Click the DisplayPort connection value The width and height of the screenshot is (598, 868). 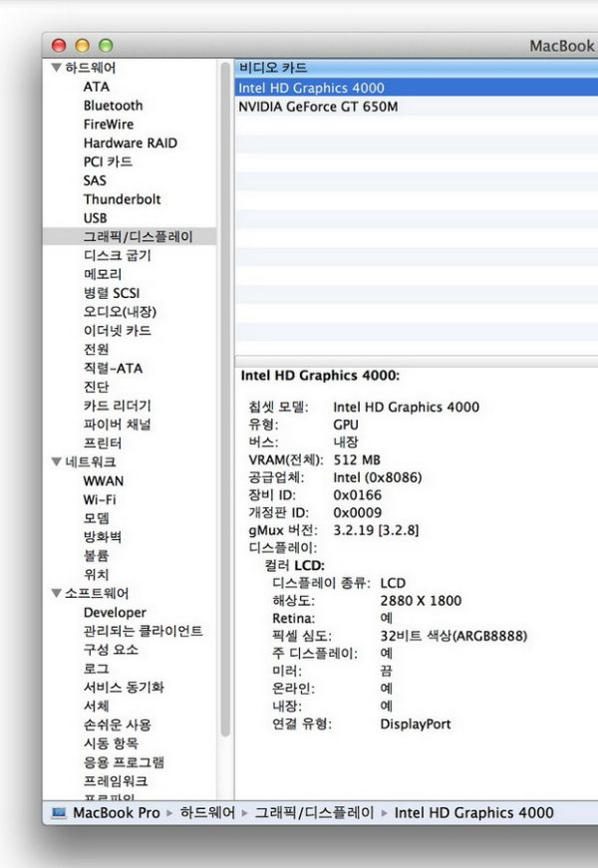click(416, 724)
